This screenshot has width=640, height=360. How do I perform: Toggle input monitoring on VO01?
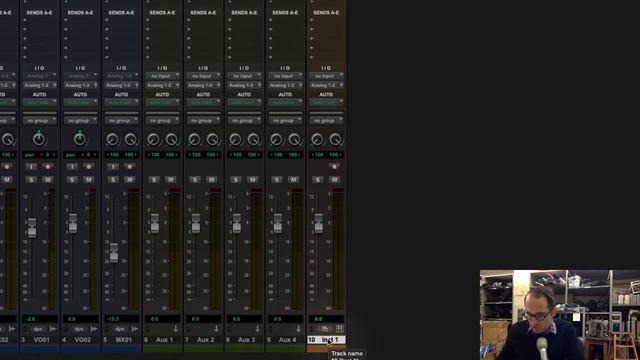click(x=31, y=167)
